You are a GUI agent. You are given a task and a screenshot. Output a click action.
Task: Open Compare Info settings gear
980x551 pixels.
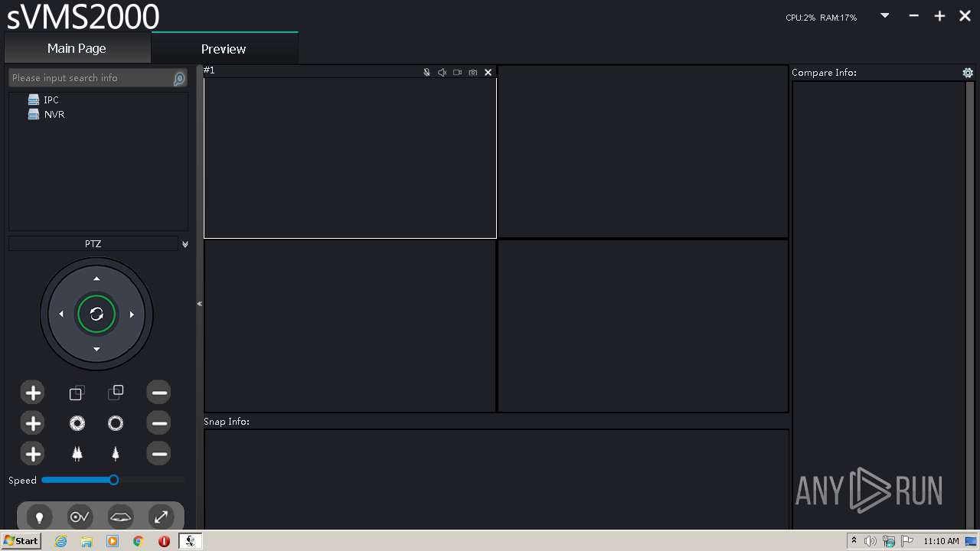[x=968, y=73]
